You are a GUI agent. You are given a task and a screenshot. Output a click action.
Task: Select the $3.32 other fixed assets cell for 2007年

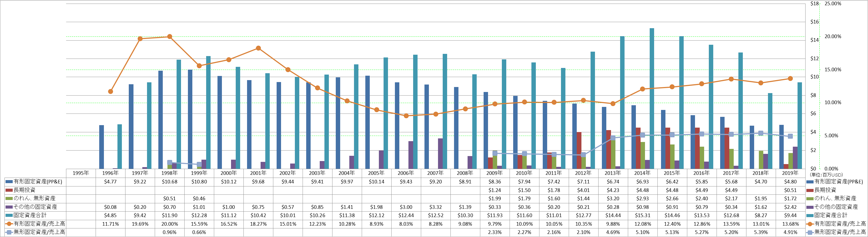(x=435, y=207)
